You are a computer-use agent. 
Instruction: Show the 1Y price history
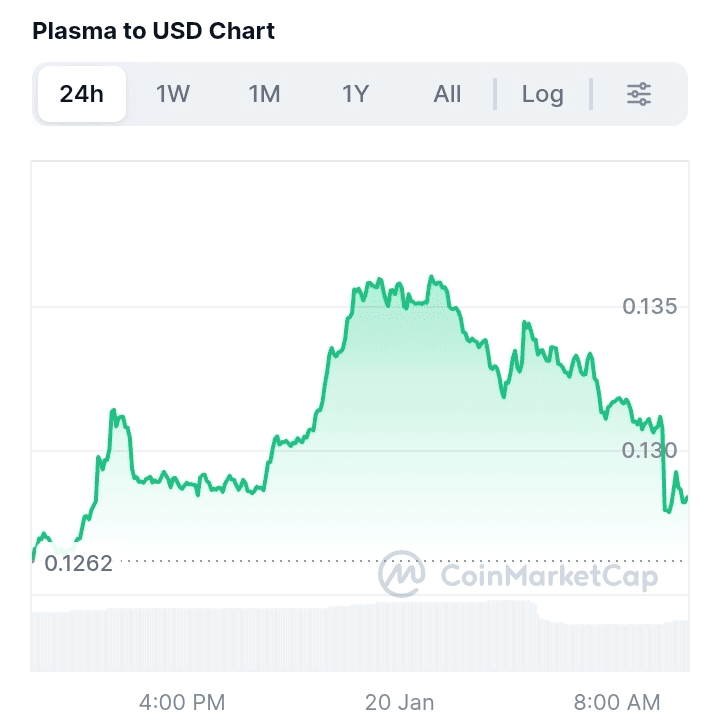(356, 94)
